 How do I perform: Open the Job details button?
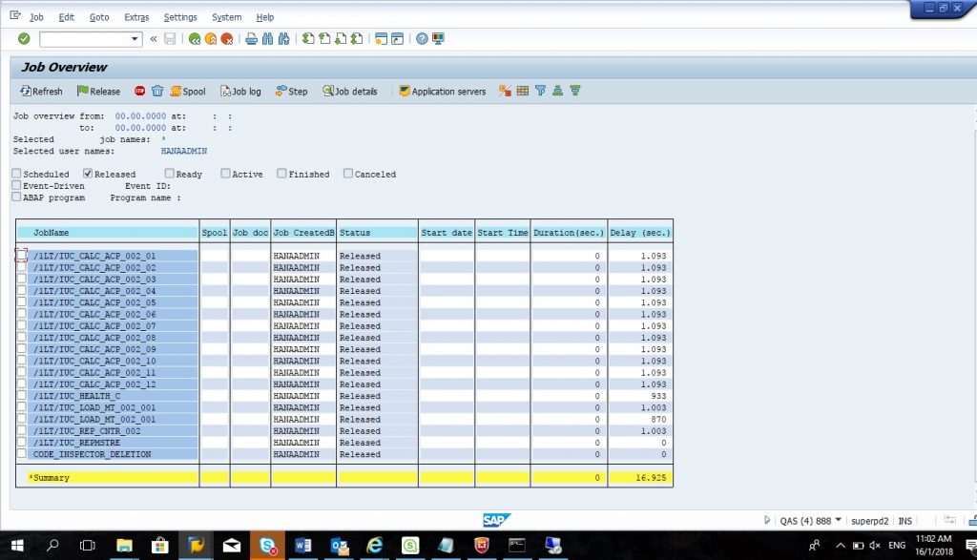click(x=349, y=91)
